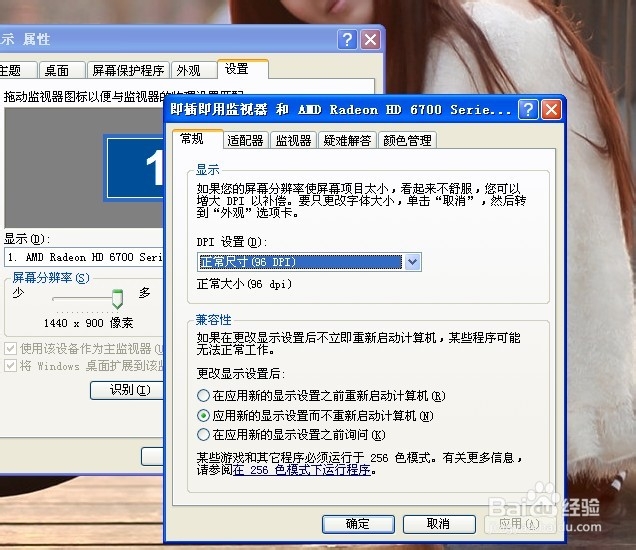The height and width of the screenshot is (550, 636).
Task: Open the help button in the 属性 window
Action: click(347, 39)
